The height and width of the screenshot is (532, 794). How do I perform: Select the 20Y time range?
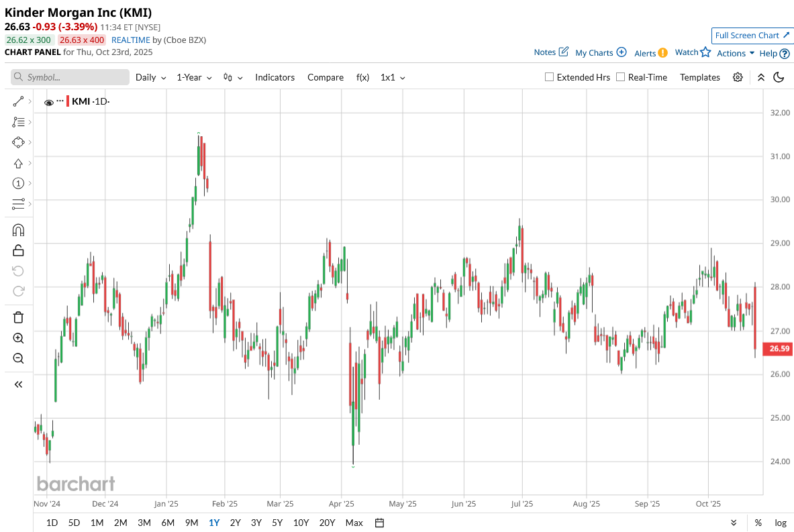pyautogui.click(x=327, y=523)
